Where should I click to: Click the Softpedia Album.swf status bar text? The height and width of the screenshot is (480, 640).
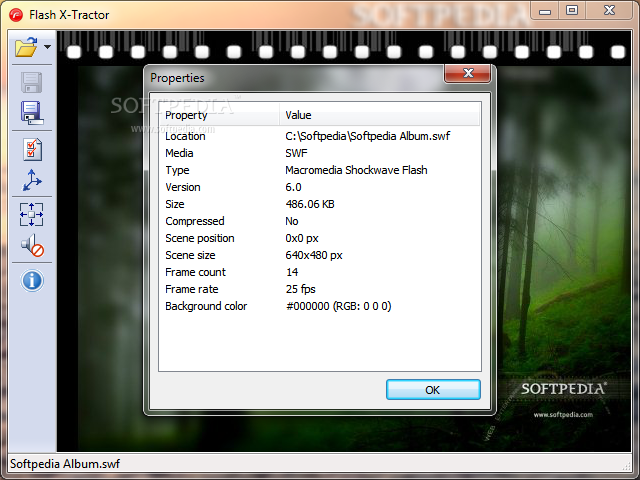click(x=65, y=464)
